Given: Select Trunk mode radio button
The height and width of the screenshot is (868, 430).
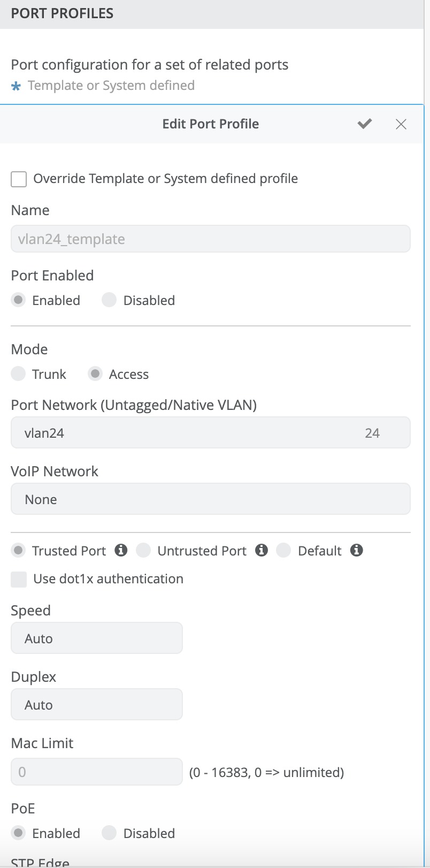Looking at the screenshot, I should [19, 374].
